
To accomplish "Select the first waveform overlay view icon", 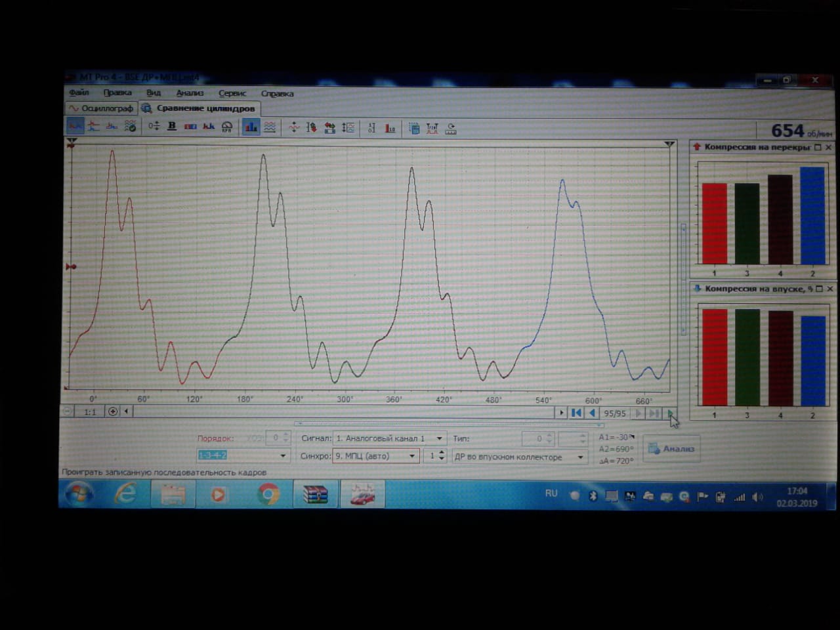I will pyautogui.click(x=75, y=126).
